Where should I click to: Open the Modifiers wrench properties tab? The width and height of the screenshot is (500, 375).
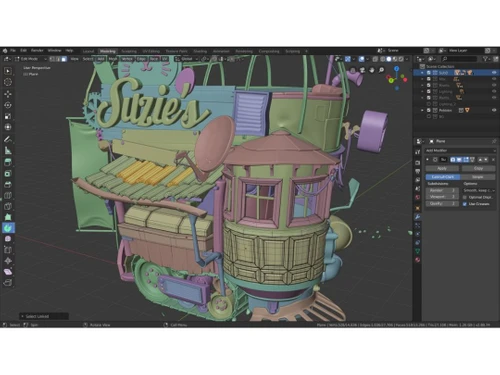pos(418,217)
